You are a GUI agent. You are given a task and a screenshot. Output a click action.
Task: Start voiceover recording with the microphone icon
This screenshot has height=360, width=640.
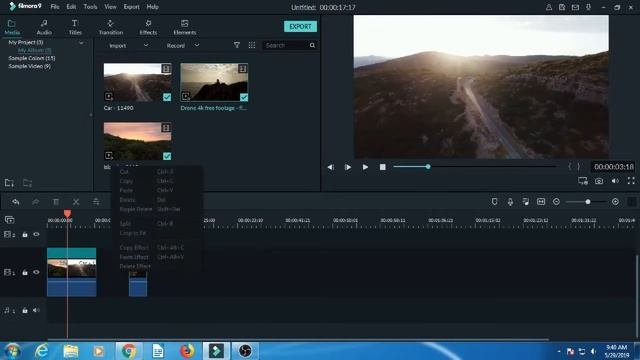click(x=510, y=202)
